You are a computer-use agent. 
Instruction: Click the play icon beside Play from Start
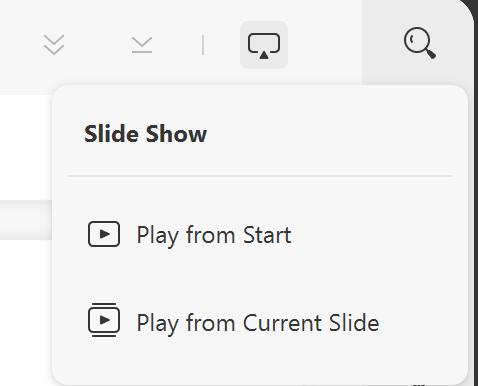[x=104, y=234]
